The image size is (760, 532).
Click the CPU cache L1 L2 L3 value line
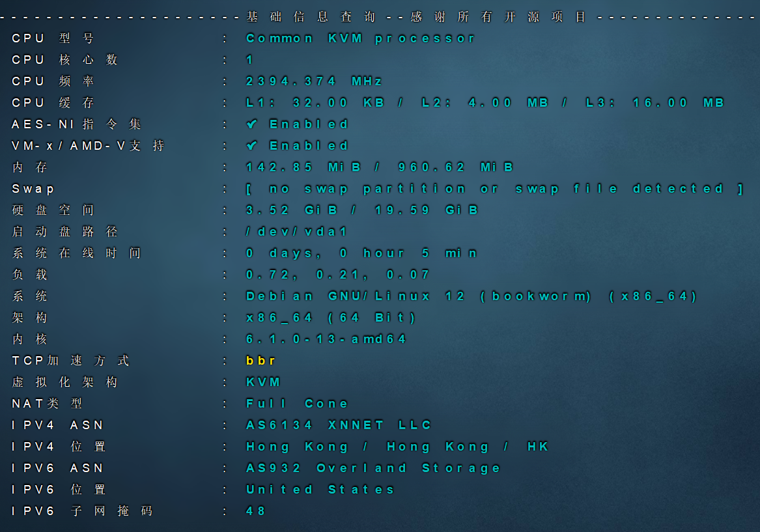[485, 102]
